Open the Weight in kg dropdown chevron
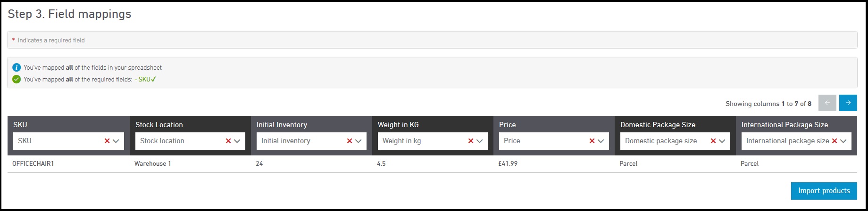Viewport: 868px width, 211px height. pos(480,141)
